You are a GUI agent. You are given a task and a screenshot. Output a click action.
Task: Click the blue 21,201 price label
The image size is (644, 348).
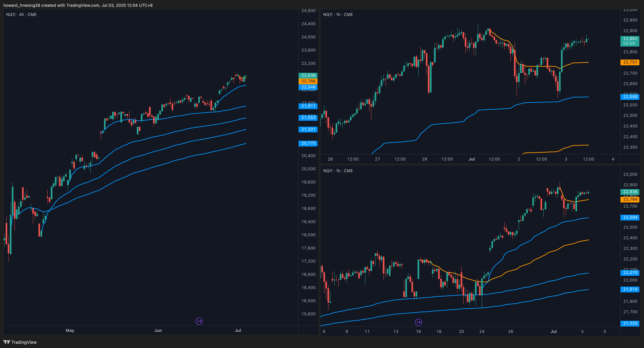pyautogui.click(x=308, y=129)
